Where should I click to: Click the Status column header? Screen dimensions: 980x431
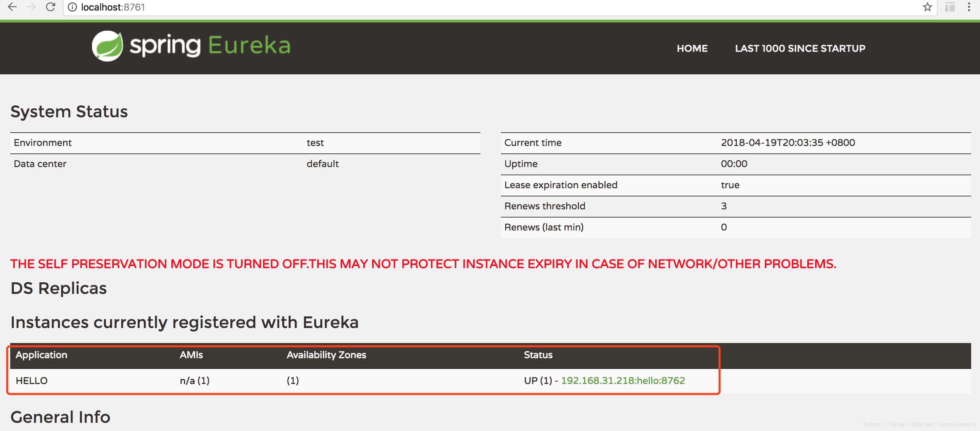pos(538,355)
